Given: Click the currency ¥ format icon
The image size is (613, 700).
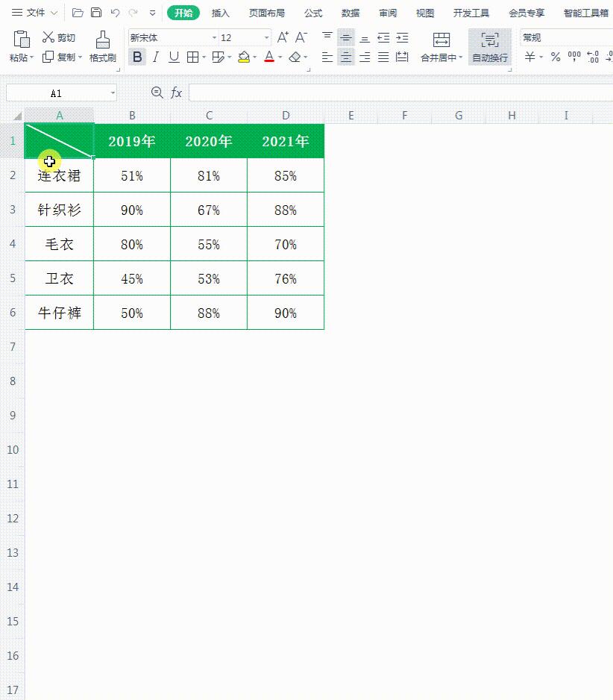Looking at the screenshot, I should (x=530, y=57).
